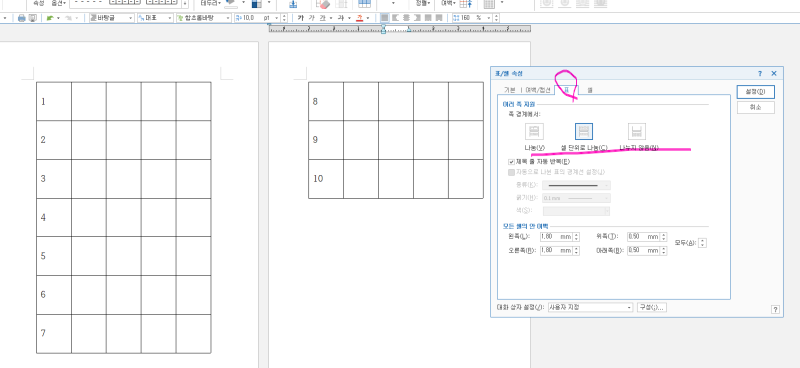Click the table cell containing 10

(326, 179)
